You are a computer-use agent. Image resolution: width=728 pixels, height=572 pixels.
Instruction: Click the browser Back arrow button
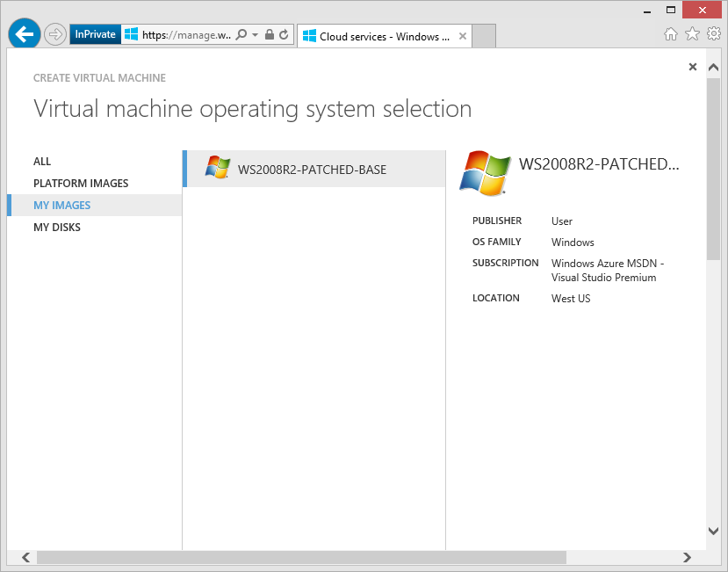pyautogui.click(x=25, y=35)
